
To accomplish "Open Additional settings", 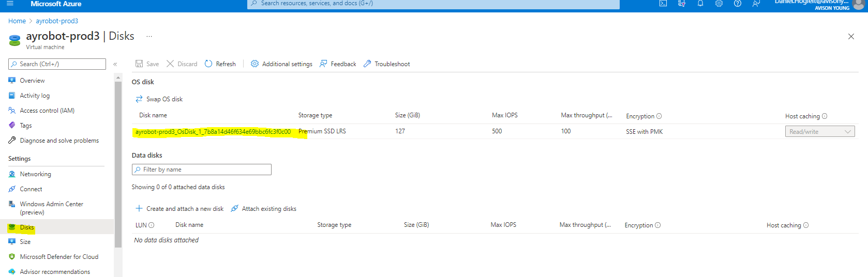I will [282, 64].
